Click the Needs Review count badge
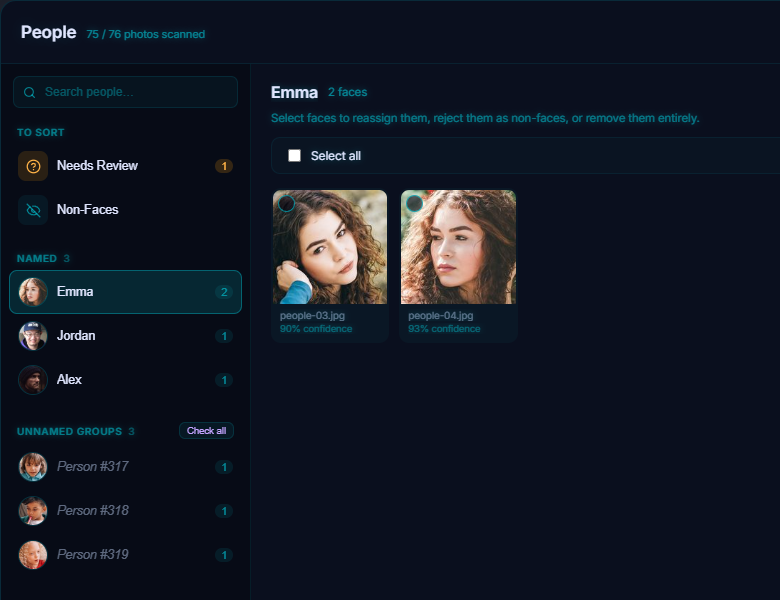This screenshot has width=780, height=600. 224,166
